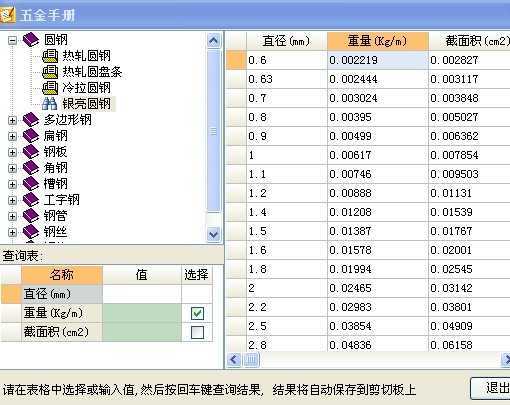Viewport: 510px width, 405px height.
Task: Click the diameter cell 2.2
Action: click(x=287, y=307)
